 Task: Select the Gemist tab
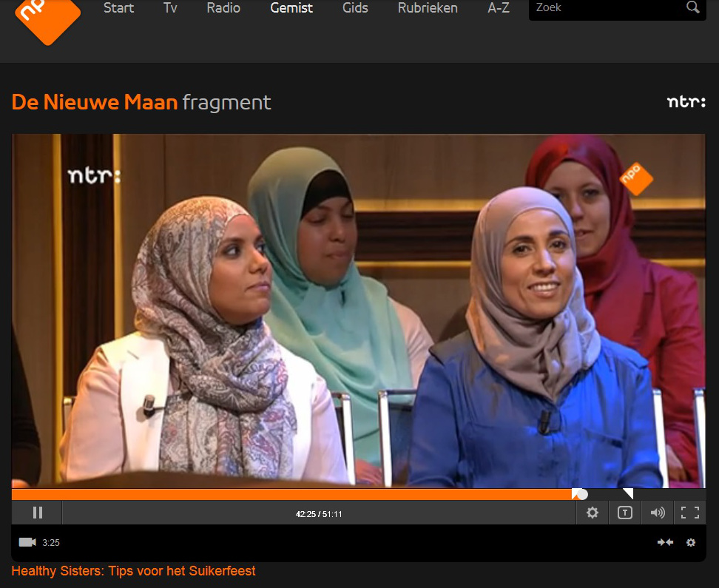291,8
